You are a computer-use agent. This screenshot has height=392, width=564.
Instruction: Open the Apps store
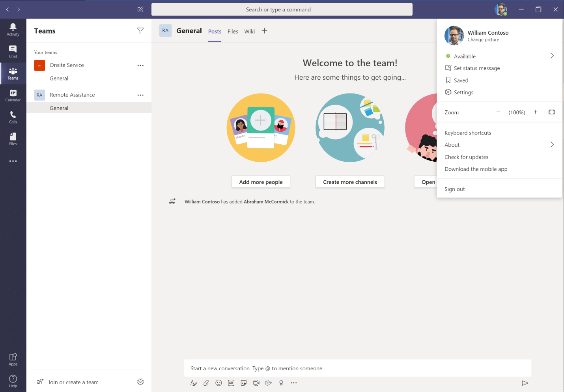pos(13,359)
